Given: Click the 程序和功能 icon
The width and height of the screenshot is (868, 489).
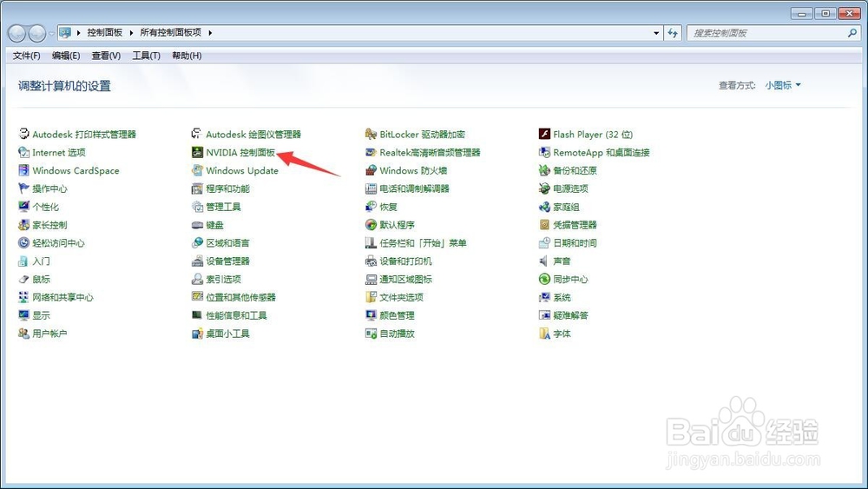Looking at the screenshot, I should point(197,188).
